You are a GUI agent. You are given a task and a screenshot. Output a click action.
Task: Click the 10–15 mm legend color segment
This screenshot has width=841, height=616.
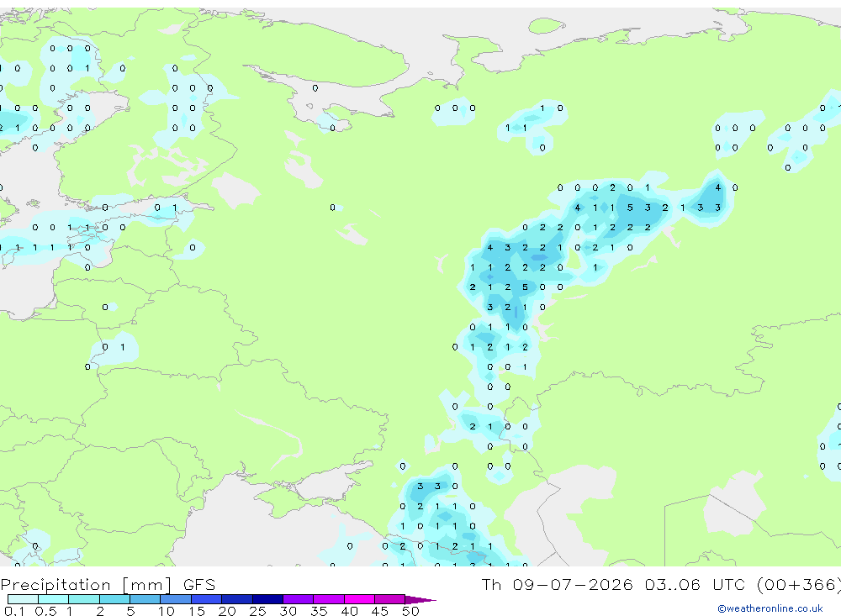coord(176,599)
